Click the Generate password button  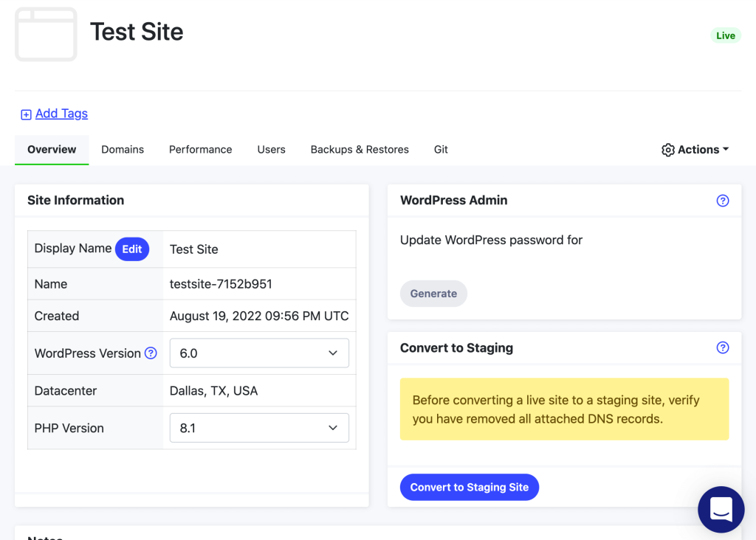pos(433,294)
